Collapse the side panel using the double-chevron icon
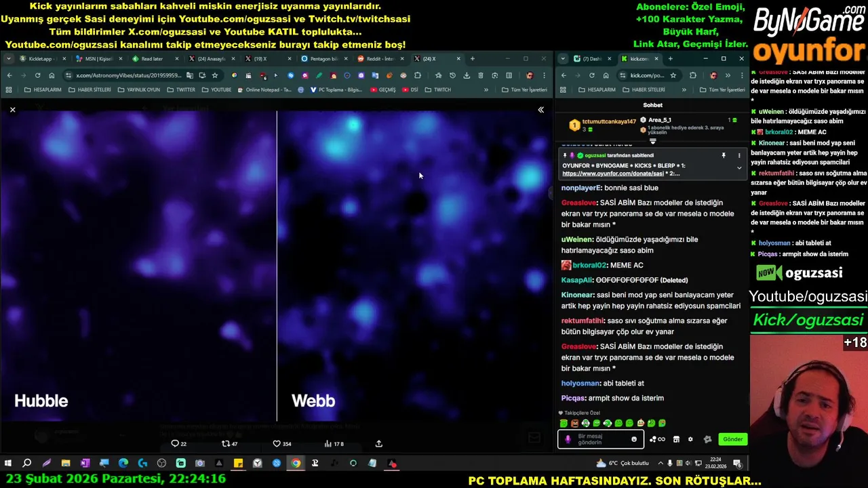The height and width of the screenshot is (488, 868). coord(540,109)
